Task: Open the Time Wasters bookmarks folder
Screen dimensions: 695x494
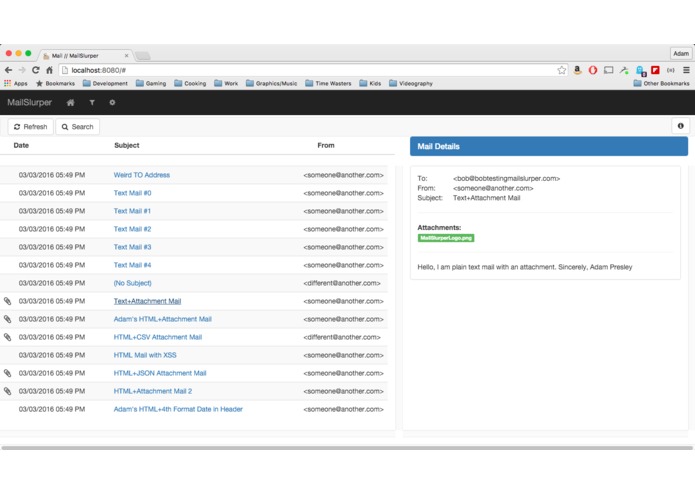Action: click(328, 83)
